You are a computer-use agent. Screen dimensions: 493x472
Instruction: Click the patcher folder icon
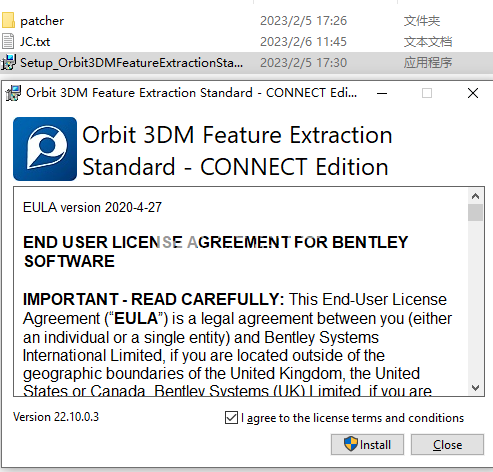click(x=8, y=20)
